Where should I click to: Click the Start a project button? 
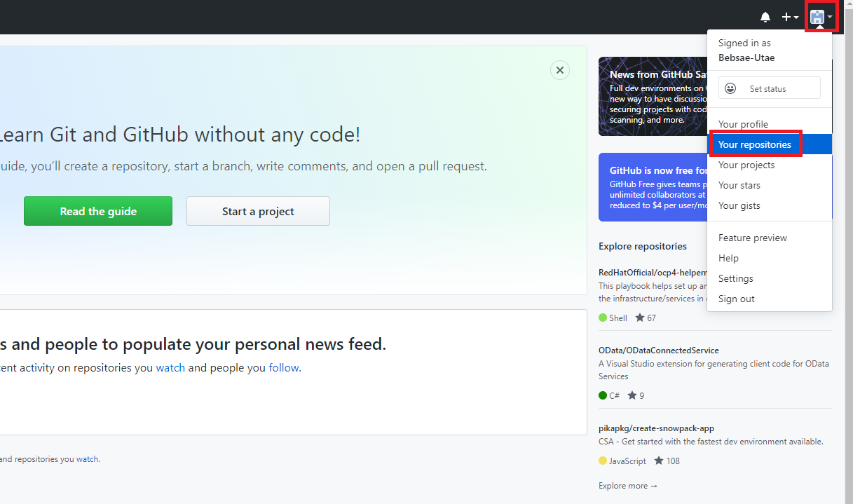pos(258,211)
